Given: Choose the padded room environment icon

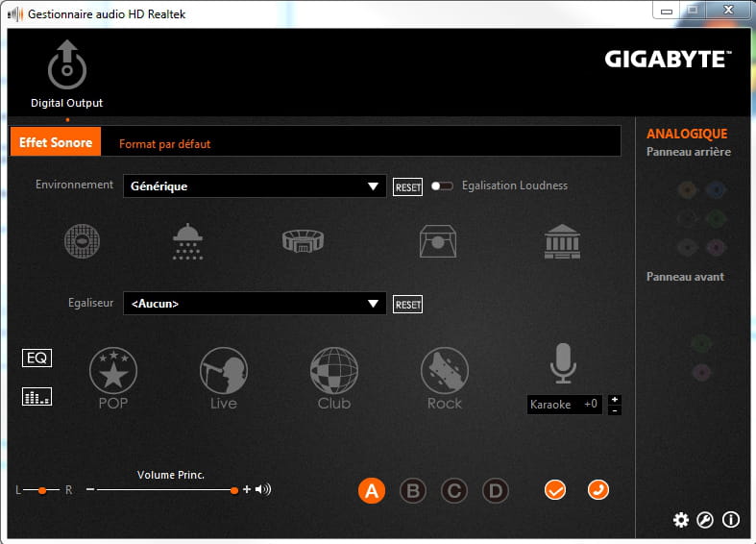Looking at the screenshot, I should (x=438, y=241).
